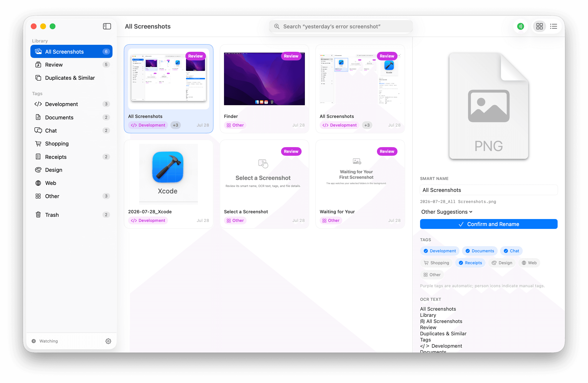Open All Screenshots library item
The height and width of the screenshot is (383, 588).
tap(71, 51)
